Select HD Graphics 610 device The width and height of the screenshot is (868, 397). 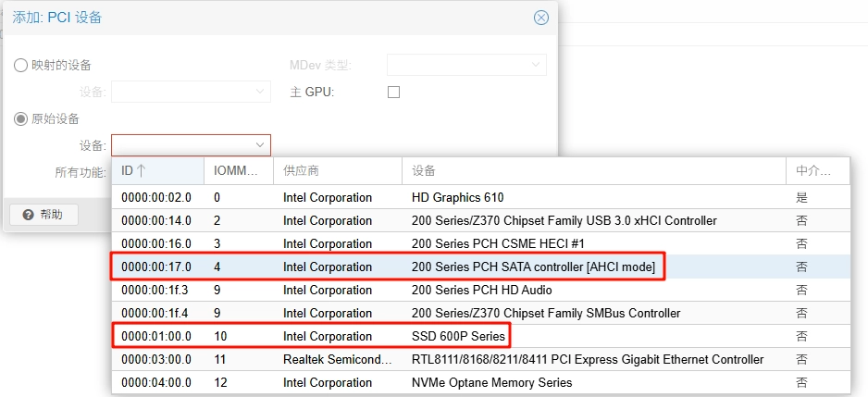(457, 197)
